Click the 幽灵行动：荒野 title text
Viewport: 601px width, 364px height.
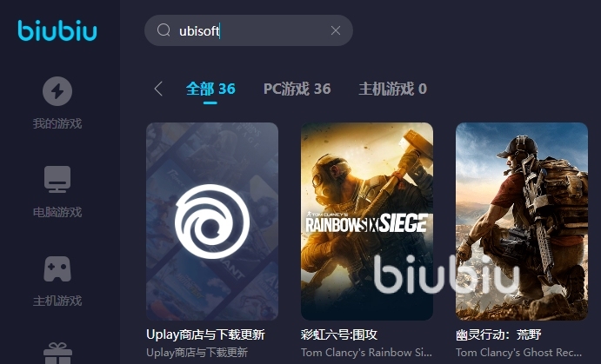coord(498,334)
